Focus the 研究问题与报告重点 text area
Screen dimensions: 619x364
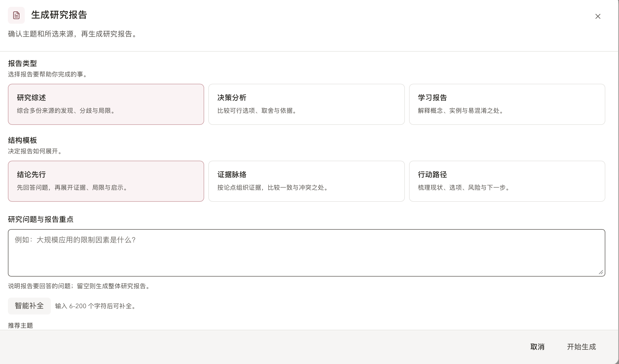[306, 253]
